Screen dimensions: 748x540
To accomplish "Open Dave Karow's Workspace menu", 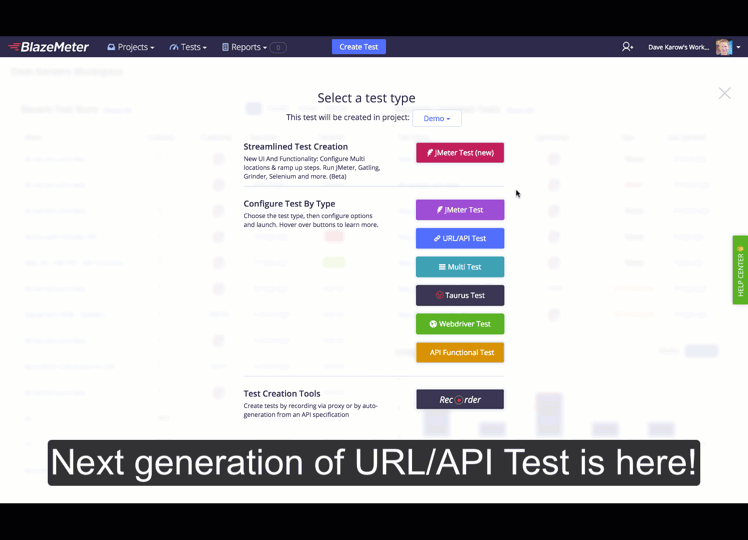I will (678, 47).
